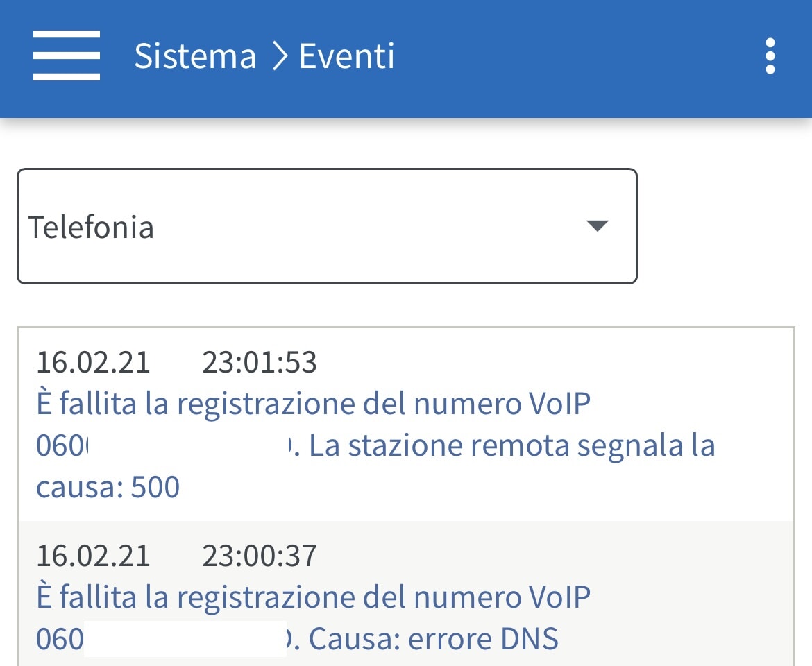Open the VoIP registration failed message at 23:00:37

313,597
